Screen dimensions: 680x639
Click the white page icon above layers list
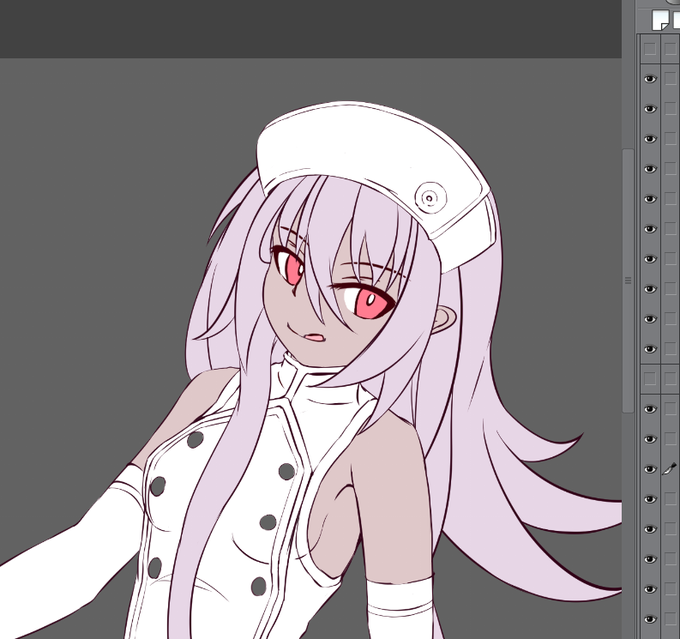(660, 20)
